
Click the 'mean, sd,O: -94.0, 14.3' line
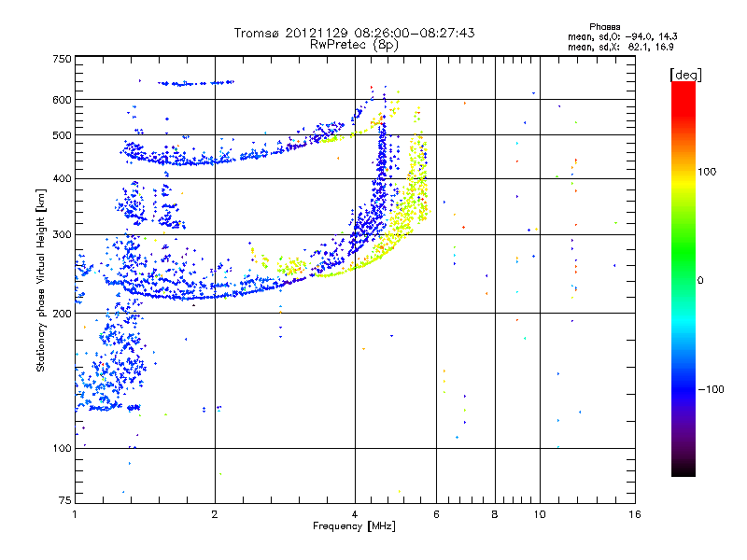[622, 36]
